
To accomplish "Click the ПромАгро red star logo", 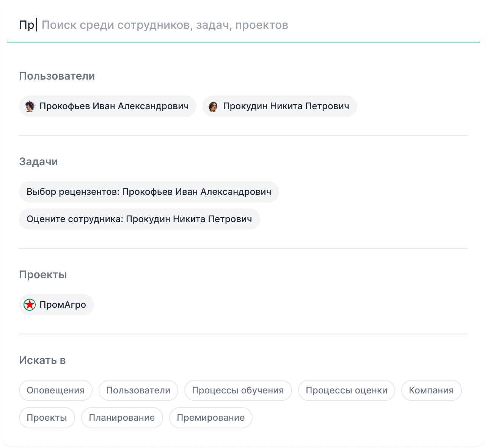I will [30, 305].
